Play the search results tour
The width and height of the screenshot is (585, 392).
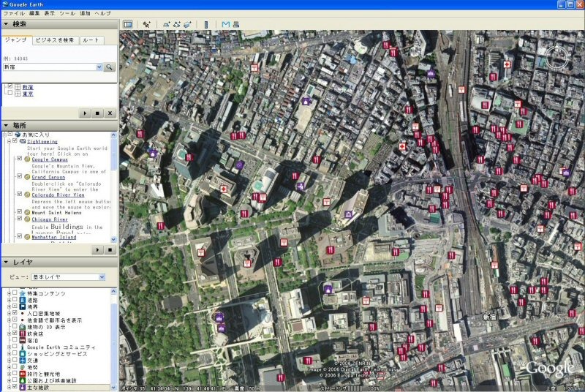click(x=85, y=113)
